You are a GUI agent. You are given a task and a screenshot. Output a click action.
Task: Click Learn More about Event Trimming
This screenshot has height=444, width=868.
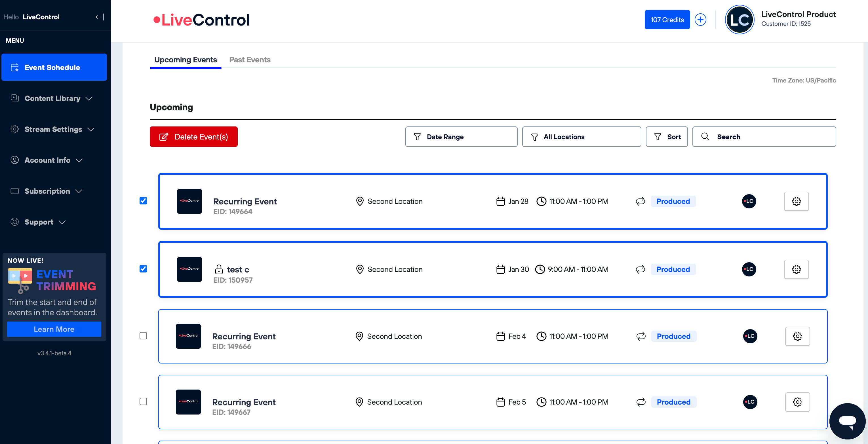coord(54,329)
